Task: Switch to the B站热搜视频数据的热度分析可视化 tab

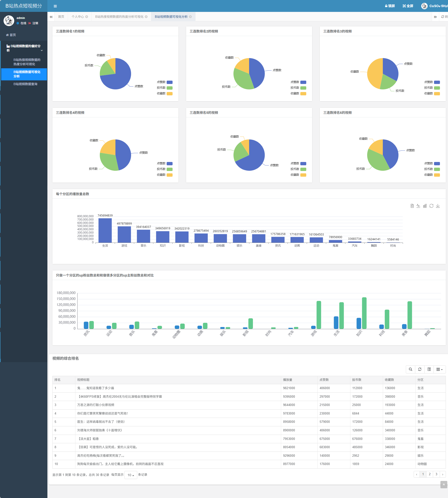Action: [119, 17]
